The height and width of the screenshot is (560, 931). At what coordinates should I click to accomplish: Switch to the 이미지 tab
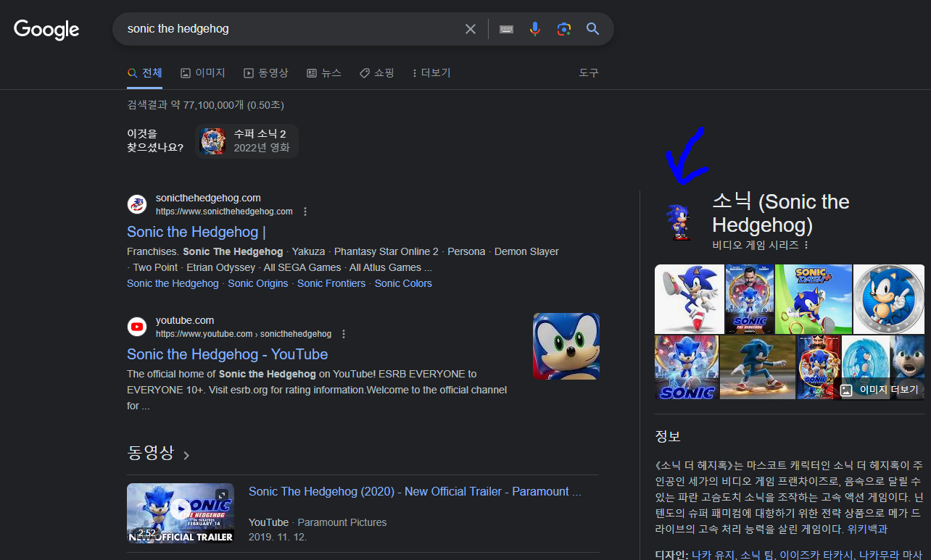203,73
